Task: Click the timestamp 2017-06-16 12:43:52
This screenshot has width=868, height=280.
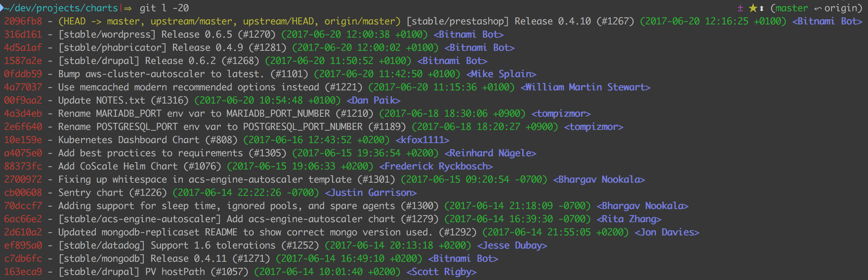Action: [x=316, y=140]
